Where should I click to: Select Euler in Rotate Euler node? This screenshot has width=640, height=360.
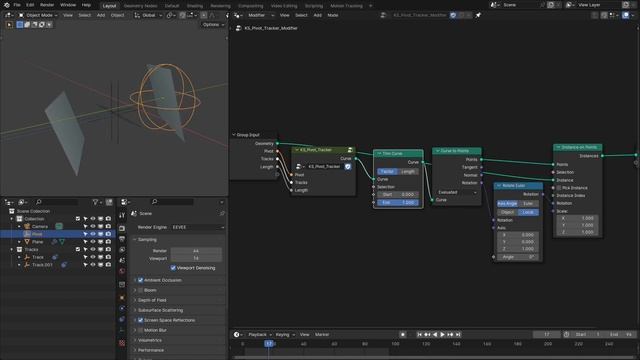[x=528, y=204]
